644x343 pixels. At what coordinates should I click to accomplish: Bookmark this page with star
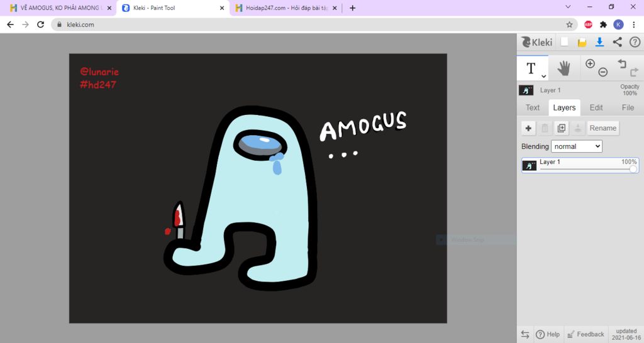click(x=569, y=24)
